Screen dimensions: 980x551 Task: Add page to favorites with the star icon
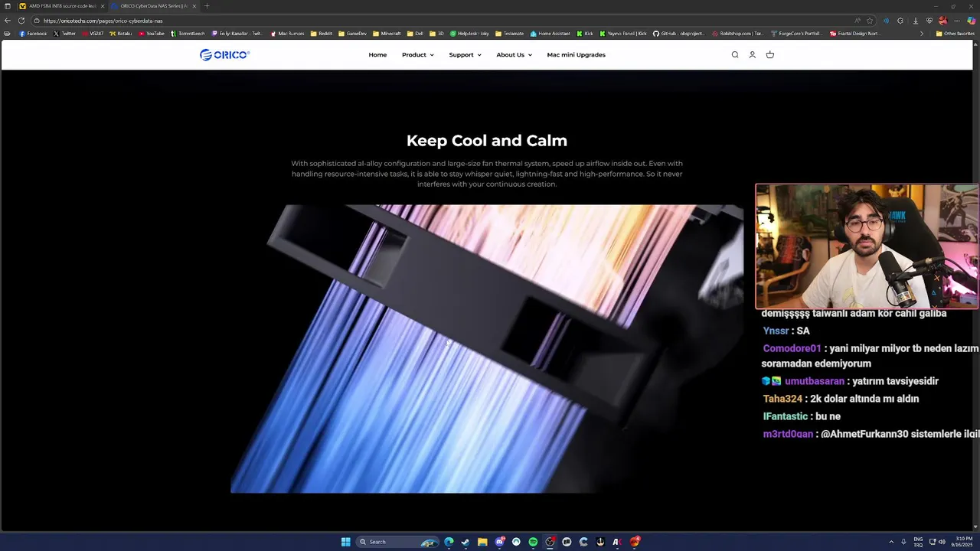pos(870,21)
